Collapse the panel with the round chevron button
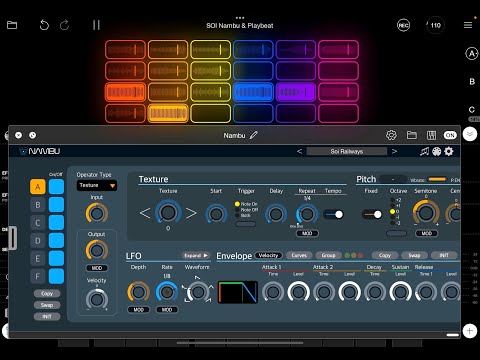This screenshot has height=360, width=480. 470,134
